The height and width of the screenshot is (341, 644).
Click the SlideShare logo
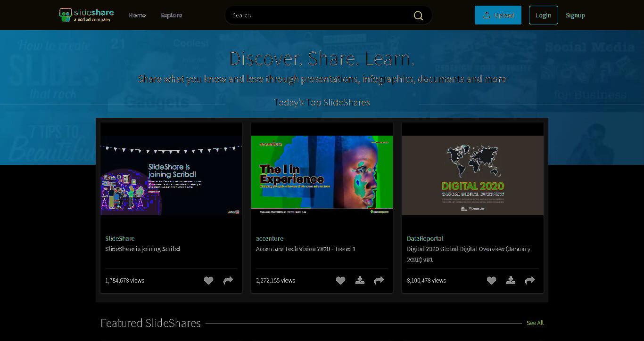pos(86,15)
